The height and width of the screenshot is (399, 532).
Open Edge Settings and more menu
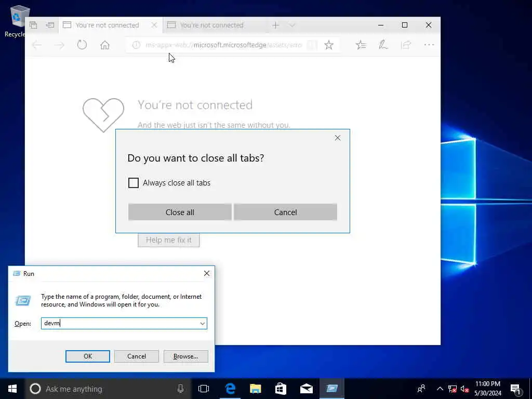click(429, 45)
